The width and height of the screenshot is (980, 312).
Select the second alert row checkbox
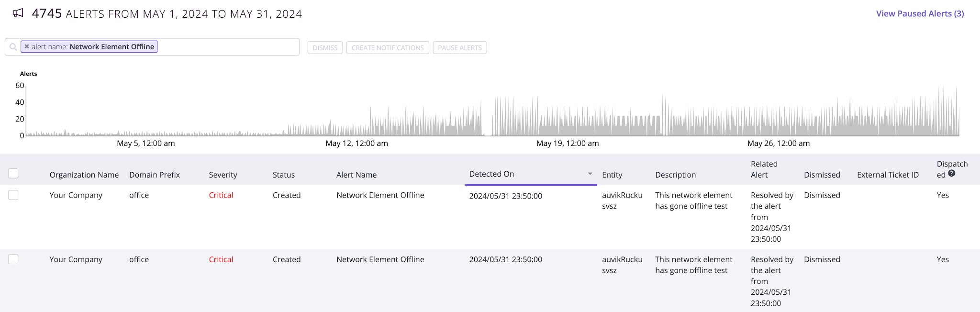tap(13, 259)
